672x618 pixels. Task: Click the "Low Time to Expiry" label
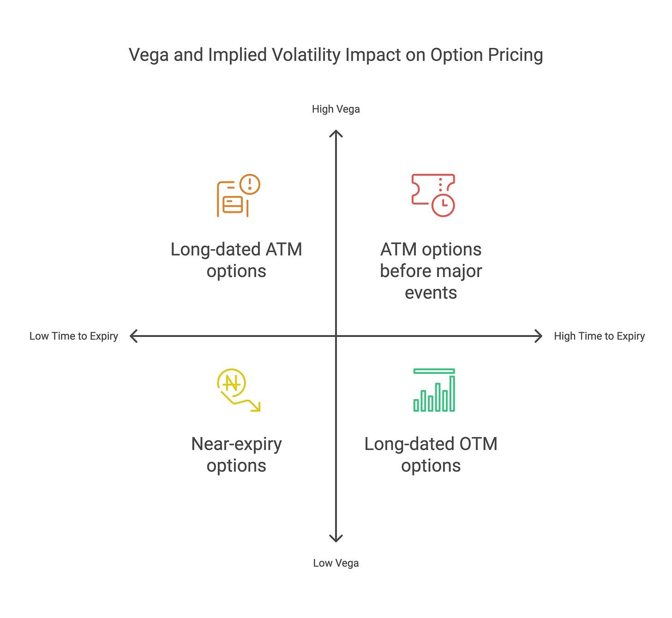tap(74, 336)
